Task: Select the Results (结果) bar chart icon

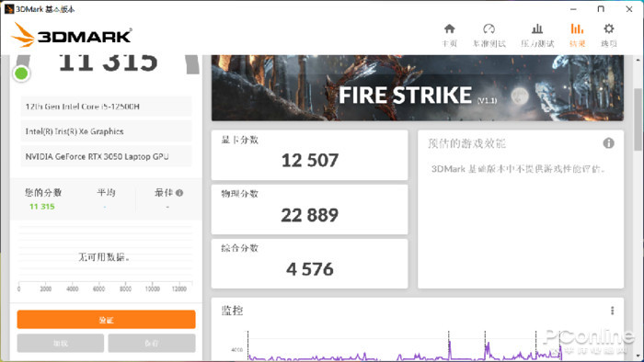Action: point(577,28)
